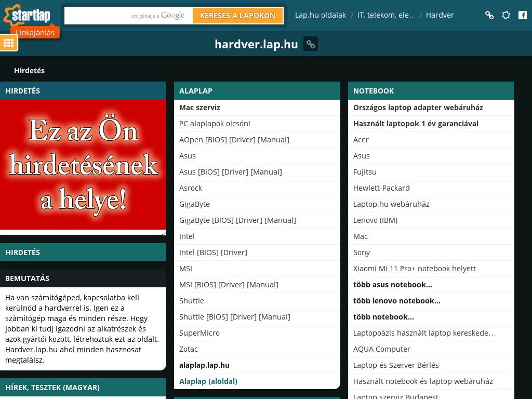
Task: Open the Facebook icon in header
Action: pyautogui.click(x=523, y=15)
